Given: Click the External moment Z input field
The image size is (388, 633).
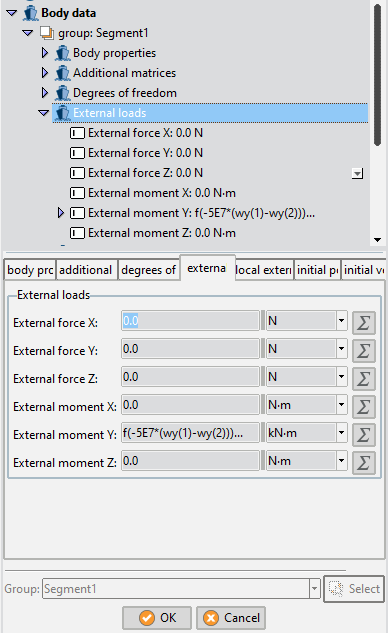Looking at the screenshot, I should tap(190, 461).
